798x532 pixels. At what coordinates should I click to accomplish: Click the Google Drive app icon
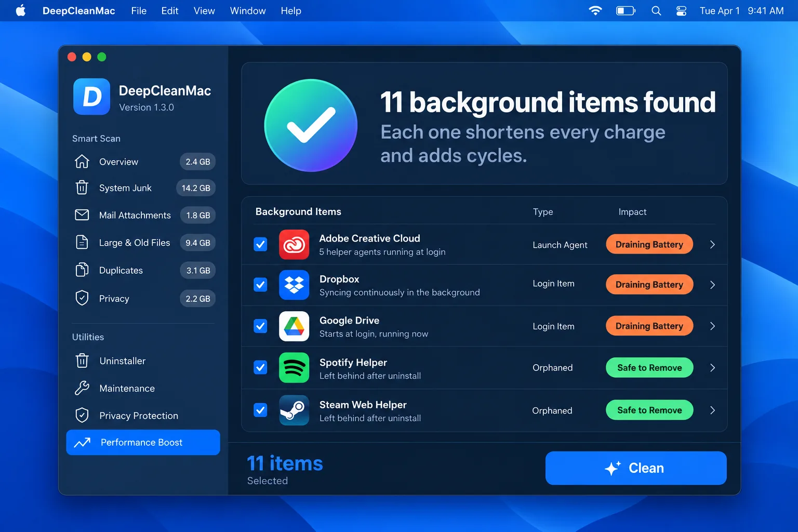click(294, 326)
